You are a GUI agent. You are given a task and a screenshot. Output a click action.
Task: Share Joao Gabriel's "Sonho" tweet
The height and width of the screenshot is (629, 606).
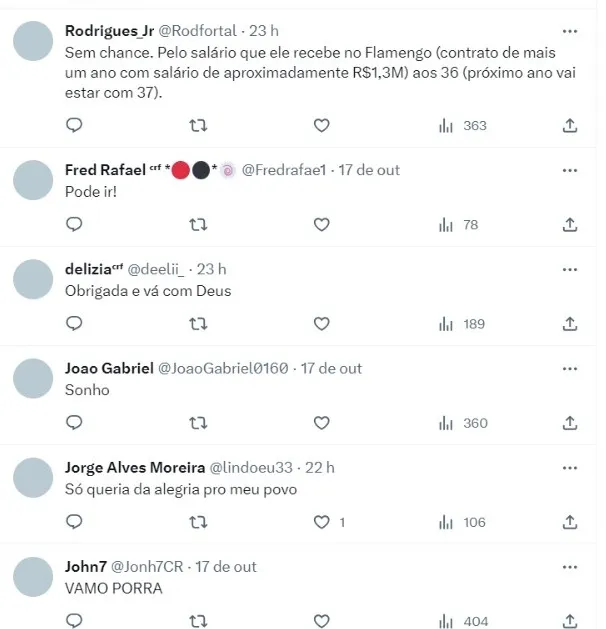point(570,423)
